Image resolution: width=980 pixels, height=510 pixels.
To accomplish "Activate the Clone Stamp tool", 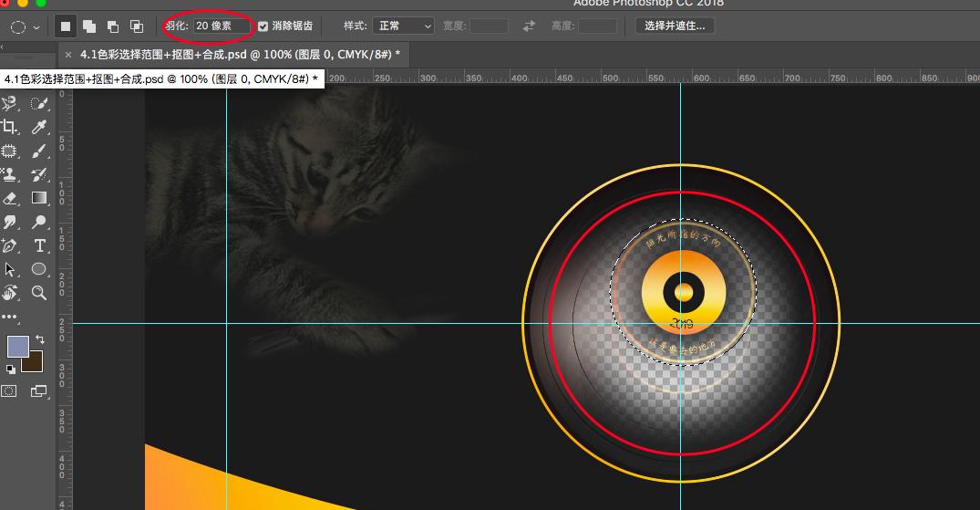I will [x=10, y=174].
